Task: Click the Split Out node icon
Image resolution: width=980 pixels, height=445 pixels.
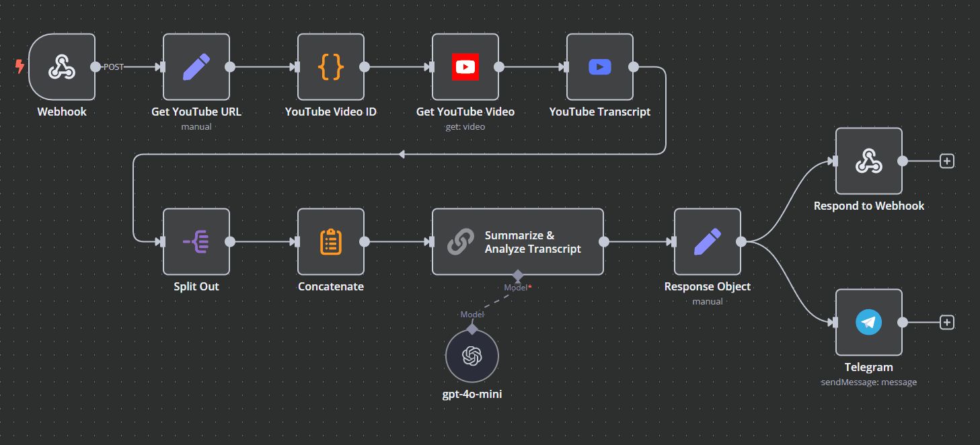Action: [x=196, y=242]
